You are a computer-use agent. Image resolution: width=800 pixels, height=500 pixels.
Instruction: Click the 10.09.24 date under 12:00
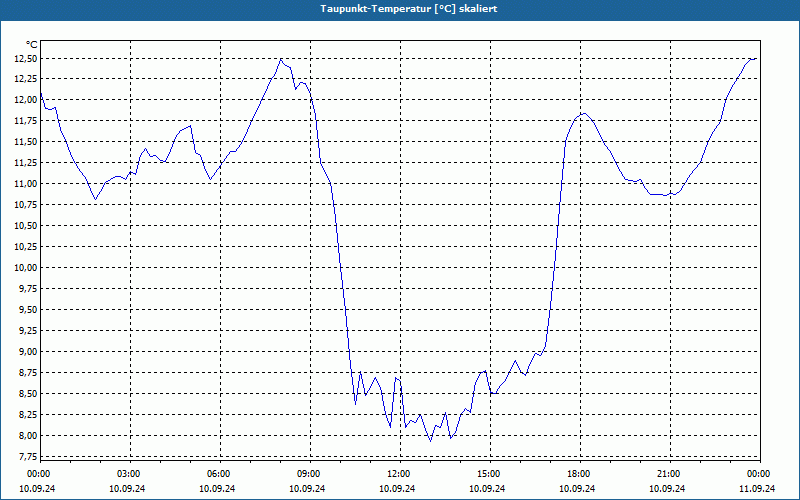pyautogui.click(x=397, y=488)
